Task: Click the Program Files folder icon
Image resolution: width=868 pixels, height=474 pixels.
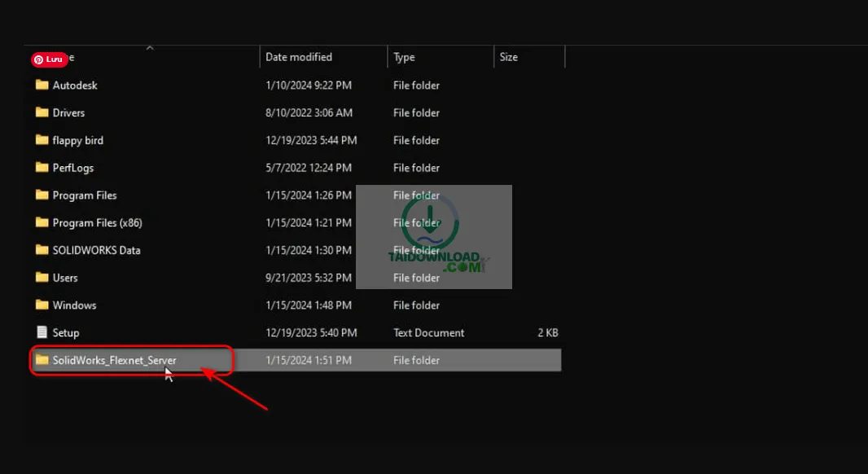Action: (x=42, y=195)
